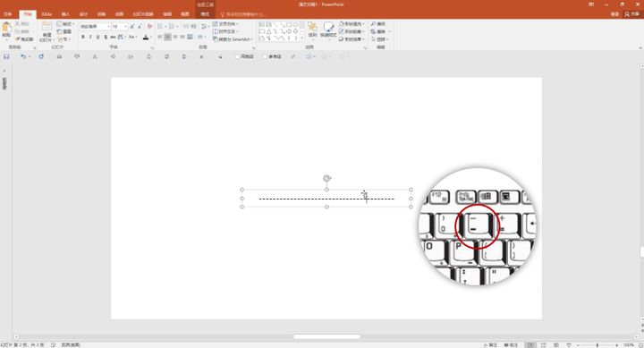Click the Comments button in status bar
Screen dimensions: 644x348
pos(512,345)
